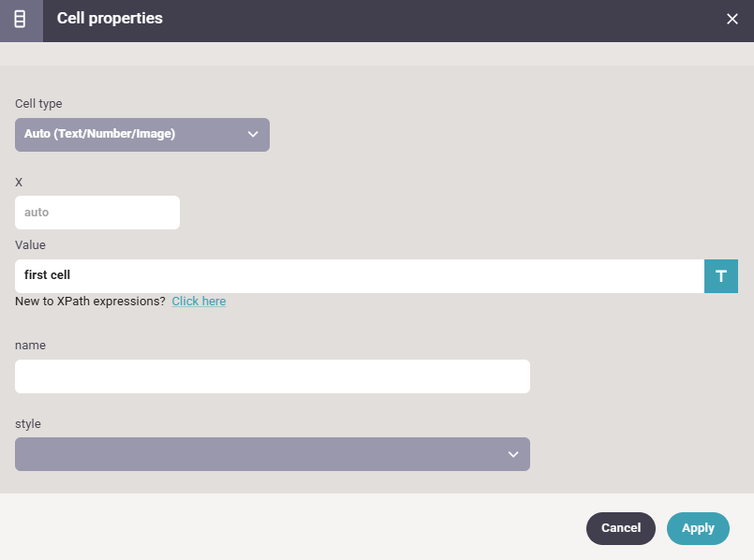Click the 'New to XPath expressions?' hint text
Image resolution: width=754 pixels, height=560 pixels.
90,302
